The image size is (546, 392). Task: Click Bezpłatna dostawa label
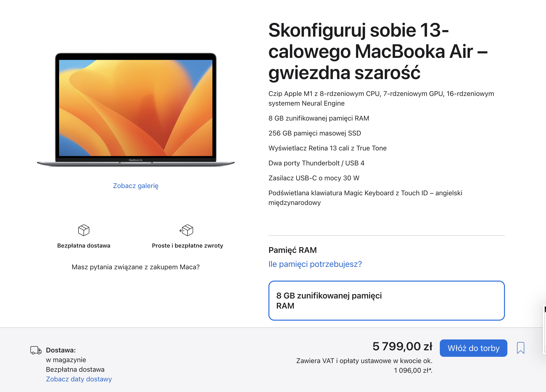pos(84,246)
